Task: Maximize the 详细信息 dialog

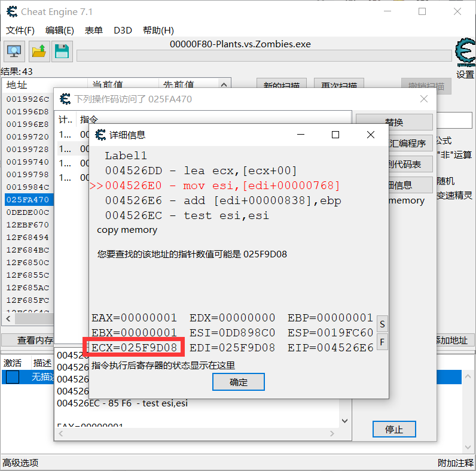Action: click(x=335, y=135)
